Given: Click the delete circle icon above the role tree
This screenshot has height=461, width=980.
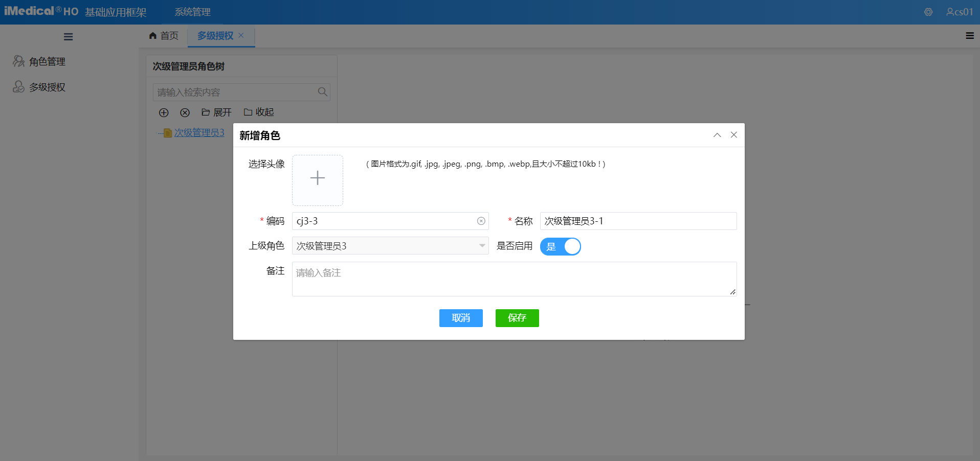Looking at the screenshot, I should [x=185, y=112].
